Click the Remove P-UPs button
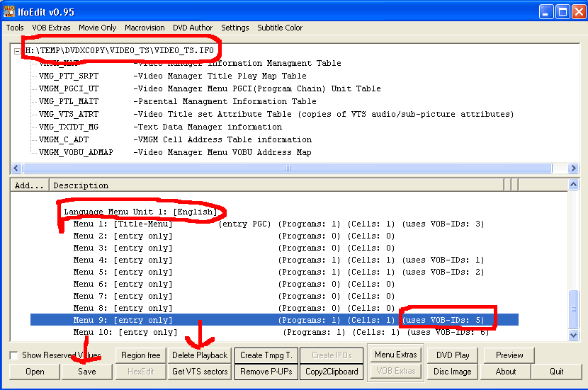This screenshot has height=390, width=588. point(266,372)
